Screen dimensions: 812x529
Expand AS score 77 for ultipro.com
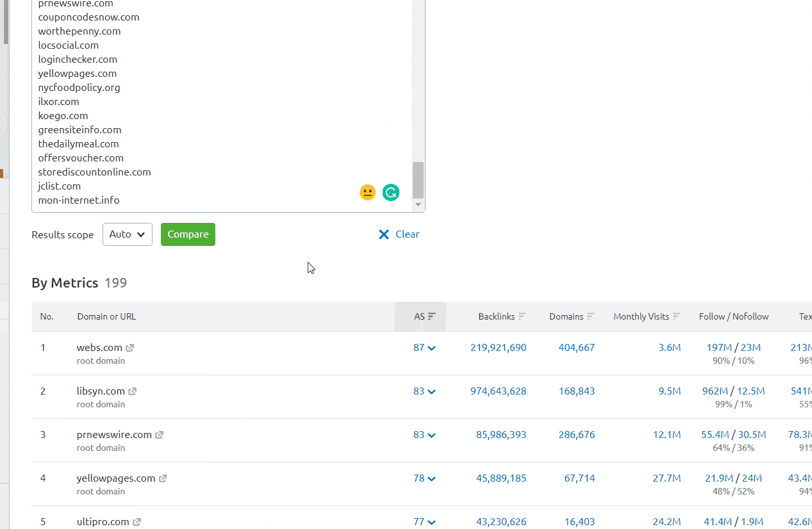[x=424, y=522]
